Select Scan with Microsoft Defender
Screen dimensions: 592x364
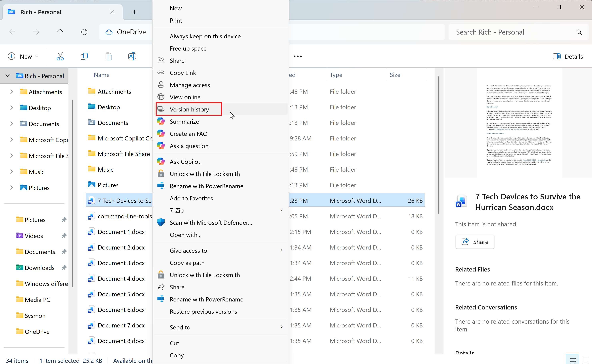tap(221, 222)
